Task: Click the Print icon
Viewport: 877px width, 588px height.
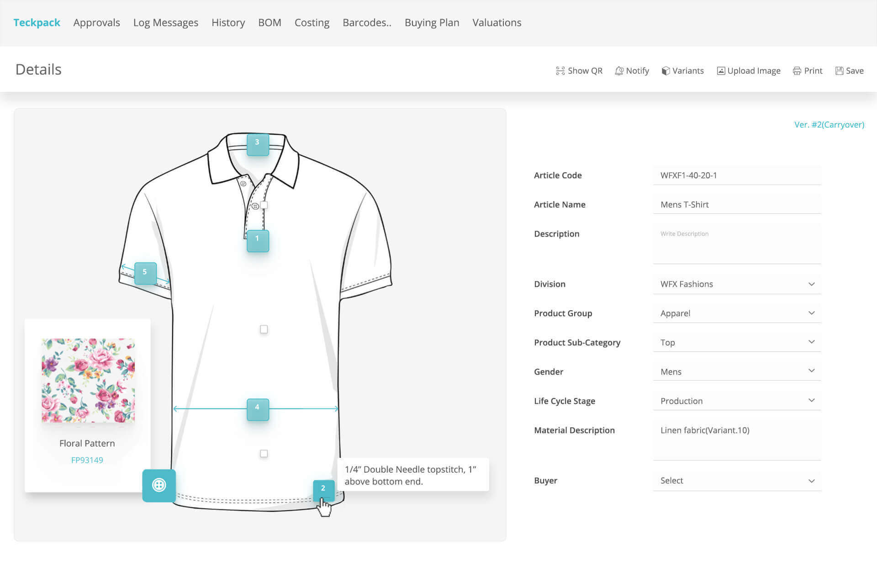Action: tap(797, 71)
